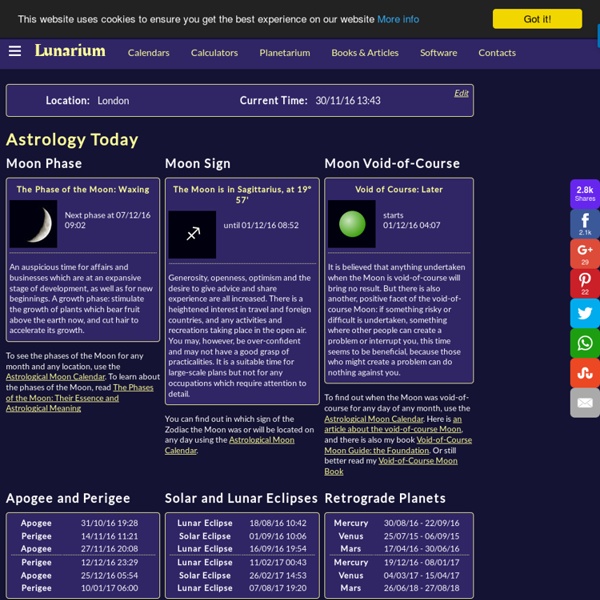Click the Sagittarius zodiac symbol
This screenshot has height=600, width=600.
[192, 235]
